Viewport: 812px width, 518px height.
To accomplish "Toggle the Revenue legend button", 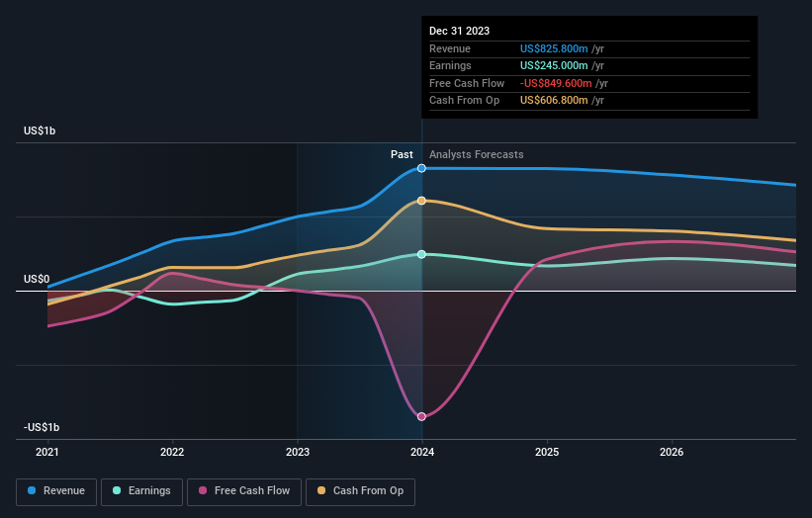I will pyautogui.click(x=56, y=491).
